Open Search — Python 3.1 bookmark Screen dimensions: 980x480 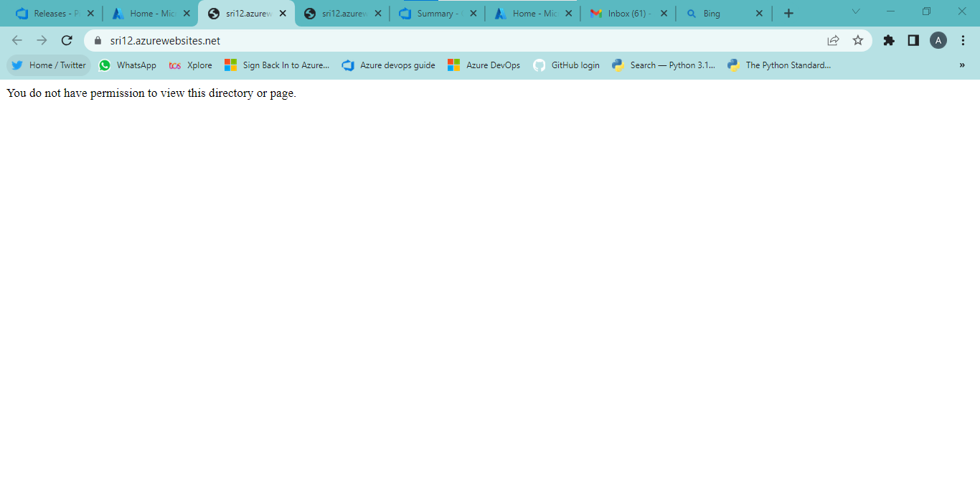[664, 65]
